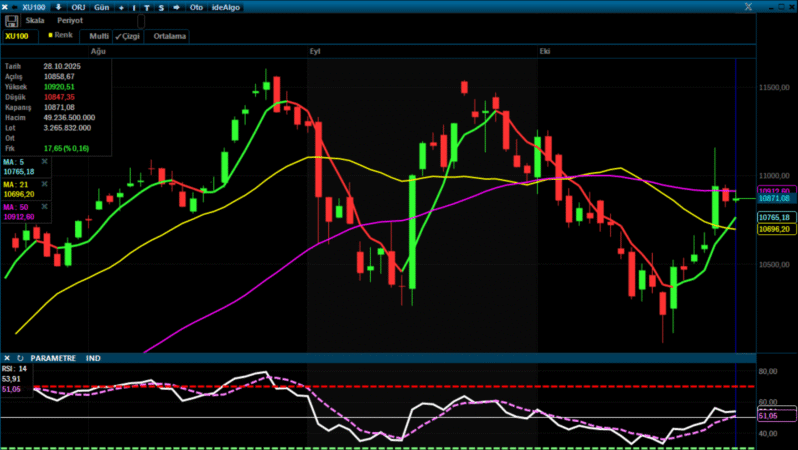Viewport: 798px width, 450px height.
Task: Click the plus crosshair icon in title bar
Action: pos(119,6)
